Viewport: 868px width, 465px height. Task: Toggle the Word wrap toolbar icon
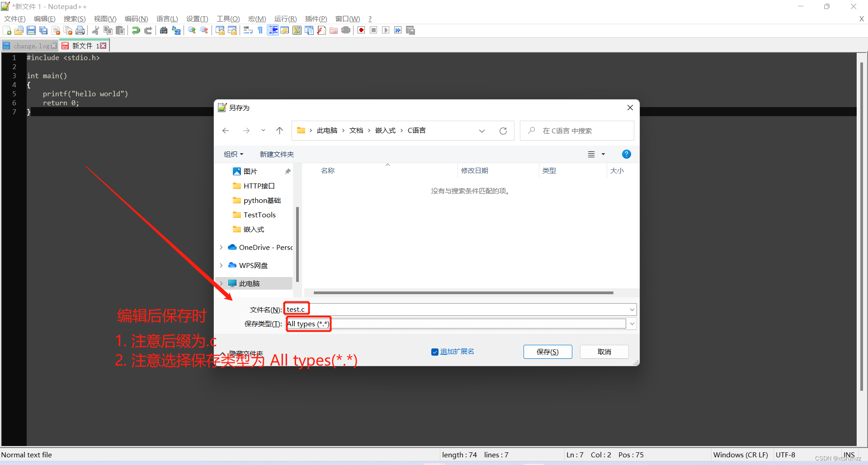point(248,30)
